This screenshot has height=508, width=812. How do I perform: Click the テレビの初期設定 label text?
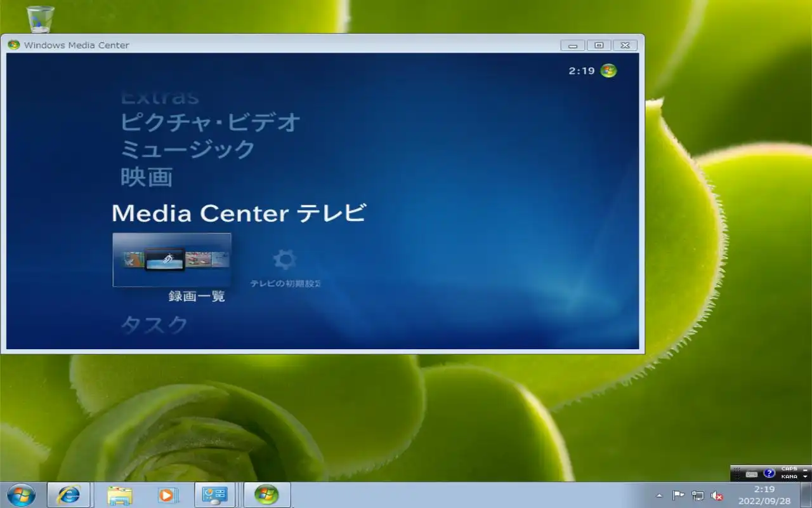285,283
